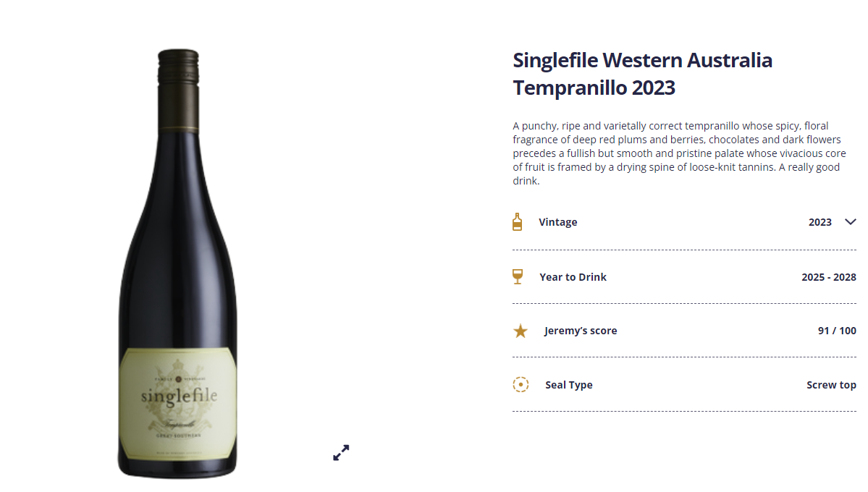Click the Singlefile Western Australia Tempranillo 2023 heading
Viewport: 868px width, 492px height.
click(642, 74)
